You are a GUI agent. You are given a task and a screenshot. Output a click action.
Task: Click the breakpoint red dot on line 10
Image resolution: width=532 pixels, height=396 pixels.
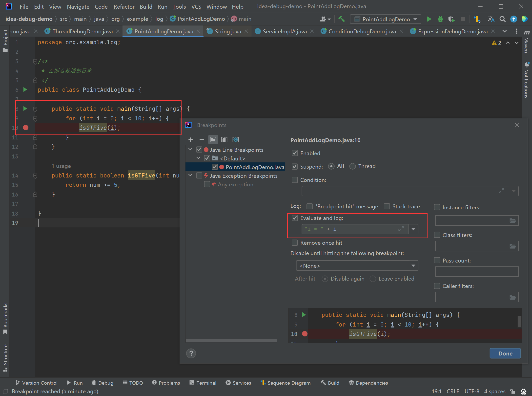pyautogui.click(x=26, y=128)
